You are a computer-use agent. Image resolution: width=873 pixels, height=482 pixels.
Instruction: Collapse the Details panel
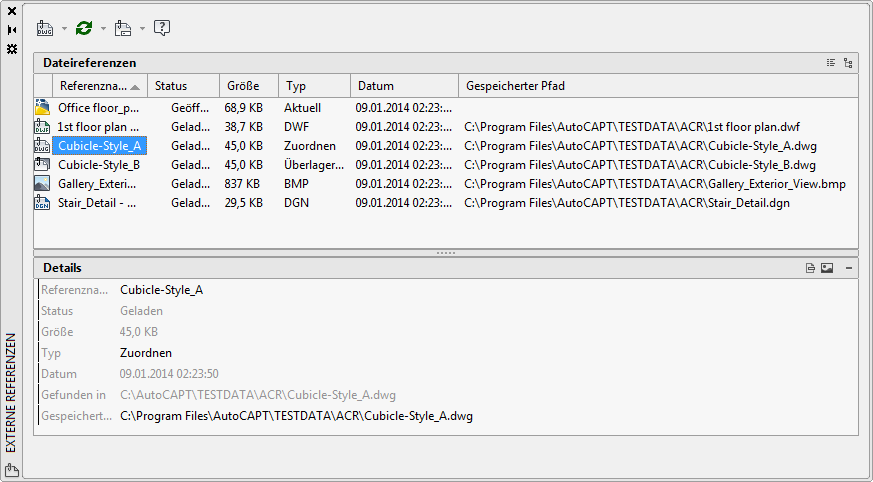tap(848, 268)
